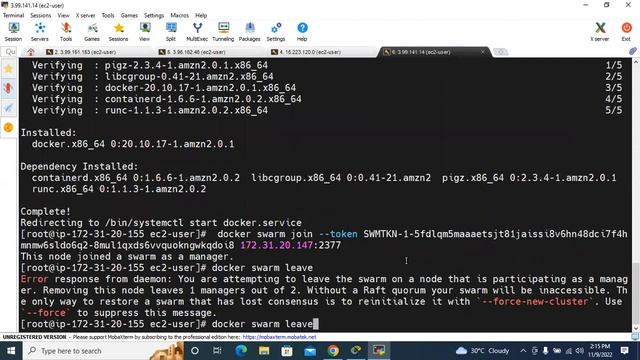Open the X server menu
Image resolution: width=640 pixels, height=360 pixels.
pos(85,15)
